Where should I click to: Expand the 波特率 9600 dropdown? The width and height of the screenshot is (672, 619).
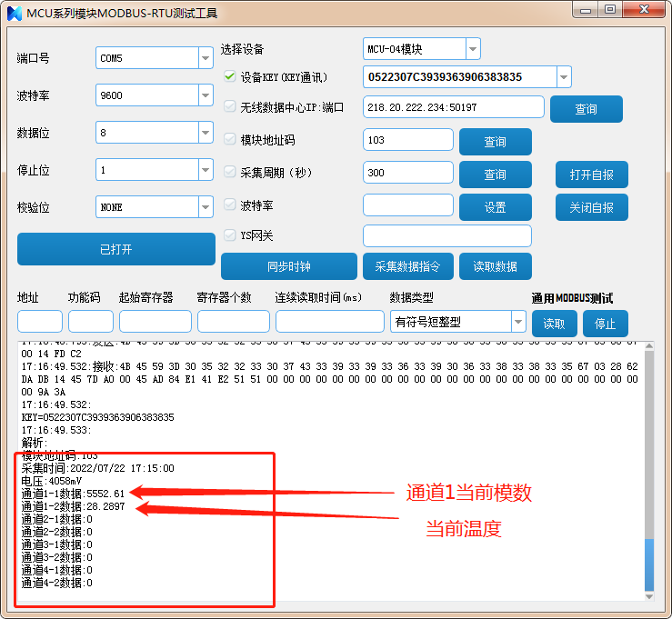pyautogui.click(x=205, y=95)
